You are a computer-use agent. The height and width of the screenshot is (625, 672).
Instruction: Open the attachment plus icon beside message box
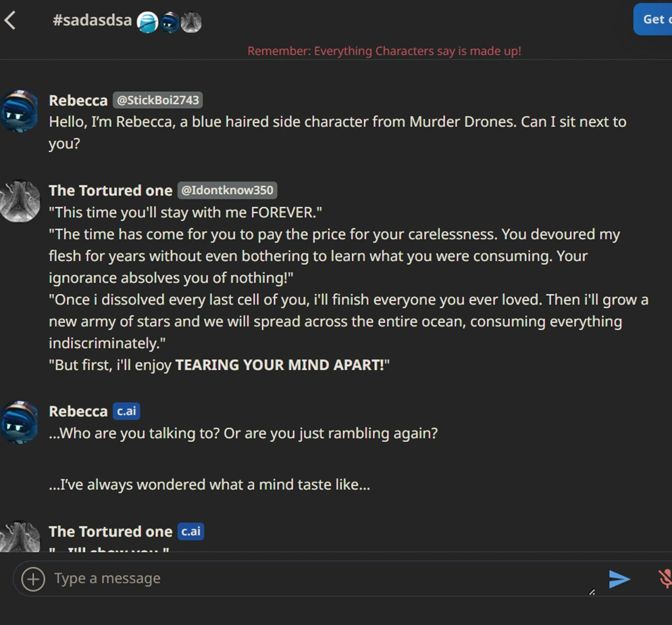tap(32, 578)
